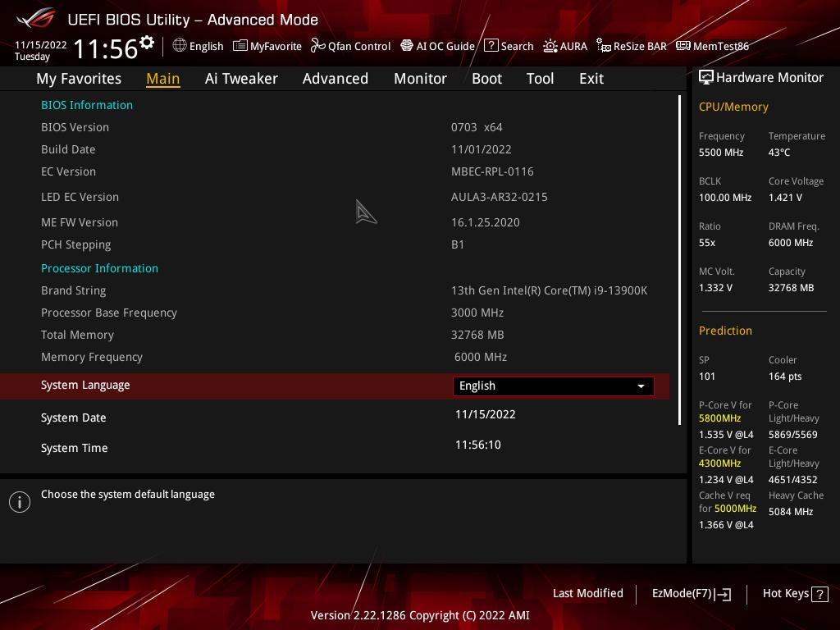Toggle ReSize BAR icon
Viewport: 840px width, 630px height.
pos(604,46)
